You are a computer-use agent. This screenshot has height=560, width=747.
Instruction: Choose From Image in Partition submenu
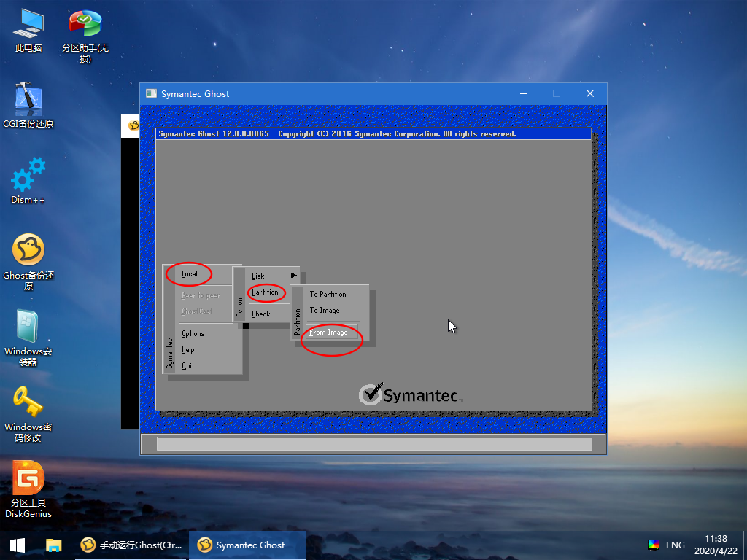click(331, 332)
